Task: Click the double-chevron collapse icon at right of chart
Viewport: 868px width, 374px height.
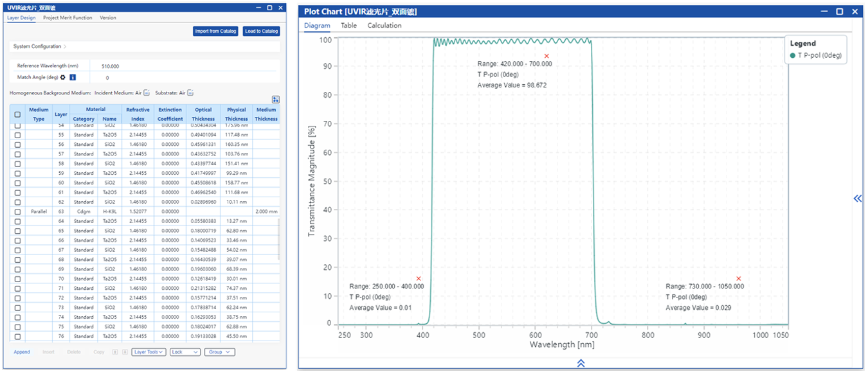Action: (857, 199)
